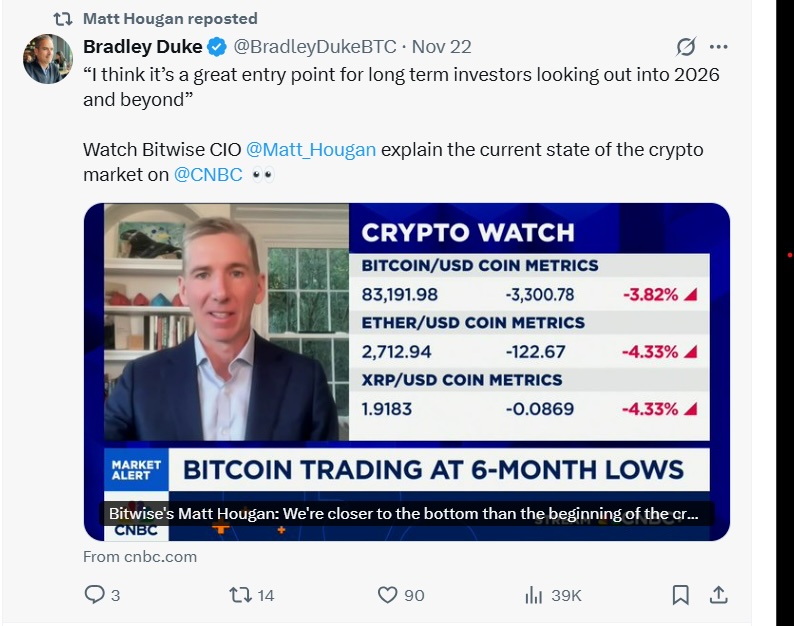Open the Matt Hougan reposted link
The width and height of the screenshot is (794, 626).
170,18
